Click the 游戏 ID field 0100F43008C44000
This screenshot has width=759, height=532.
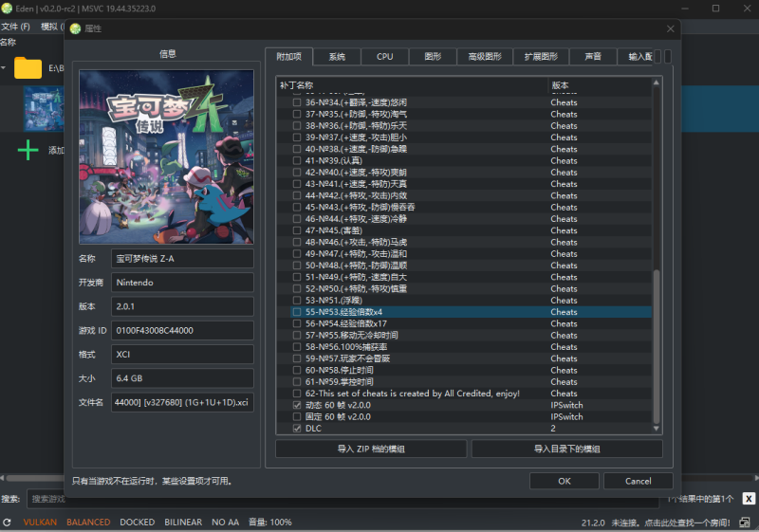click(182, 330)
